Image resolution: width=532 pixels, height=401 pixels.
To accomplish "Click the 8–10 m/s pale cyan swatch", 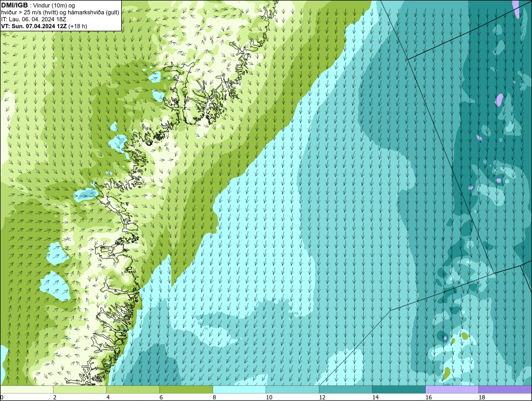I will [239, 389].
